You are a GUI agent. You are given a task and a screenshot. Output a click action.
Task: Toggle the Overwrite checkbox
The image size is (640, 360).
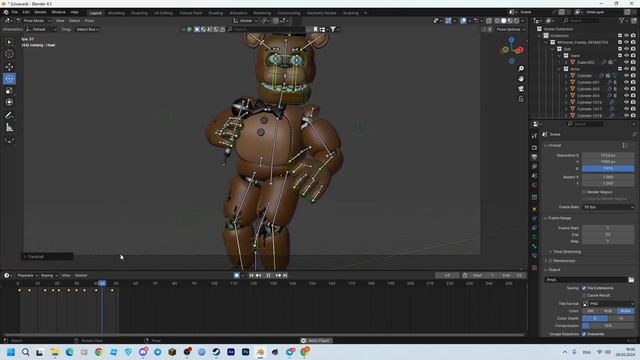click(584, 334)
